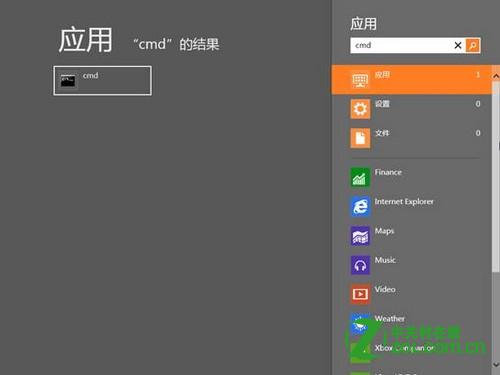Click the Files document icon
The image size is (500, 375).
click(x=360, y=138)
